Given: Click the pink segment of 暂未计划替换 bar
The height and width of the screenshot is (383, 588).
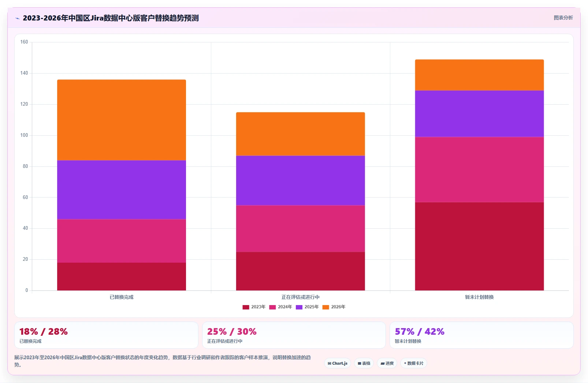Looking at the screenshot, I should pyautogui.click(x=480, y=170).
